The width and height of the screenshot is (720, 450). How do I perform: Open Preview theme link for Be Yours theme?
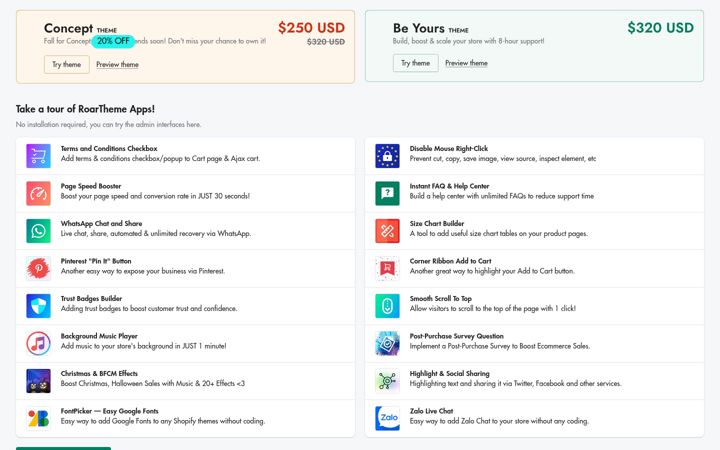click(x=467, y=63)
